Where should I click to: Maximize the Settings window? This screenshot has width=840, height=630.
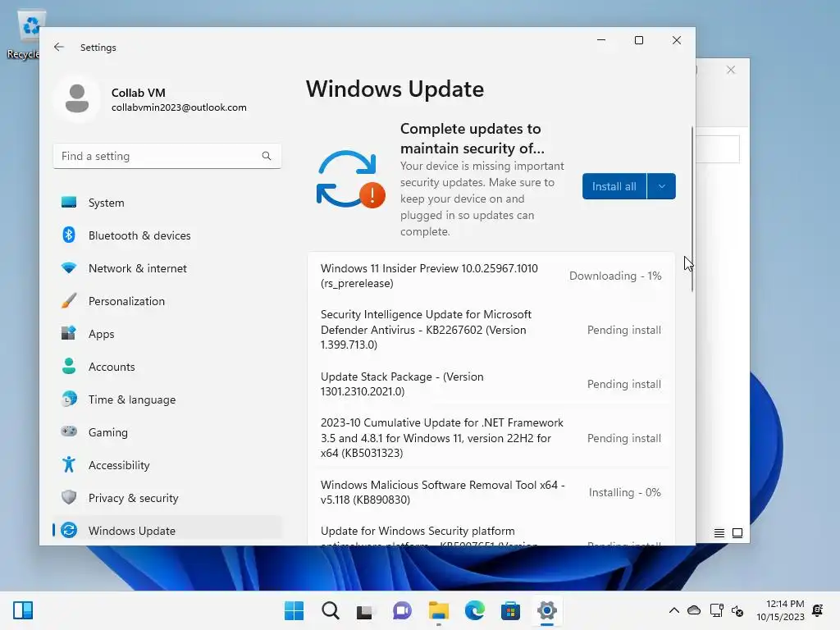pyautogui.click(x=638, y=40)
